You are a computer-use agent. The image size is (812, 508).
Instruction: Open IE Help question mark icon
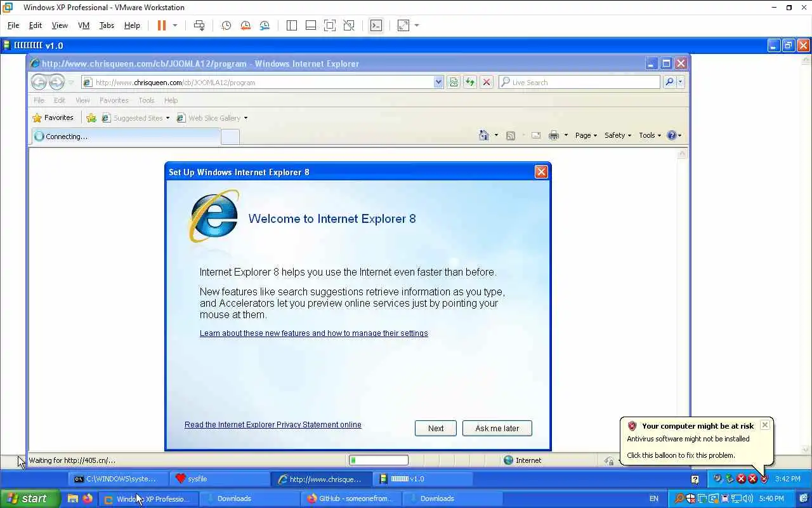coord(672,135)
